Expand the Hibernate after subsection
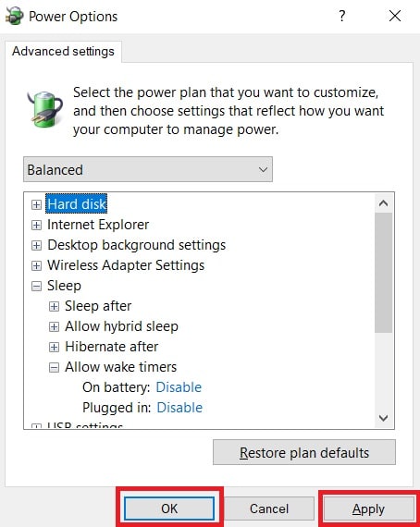The image size is (420, 527). click(x=54, y=347)
